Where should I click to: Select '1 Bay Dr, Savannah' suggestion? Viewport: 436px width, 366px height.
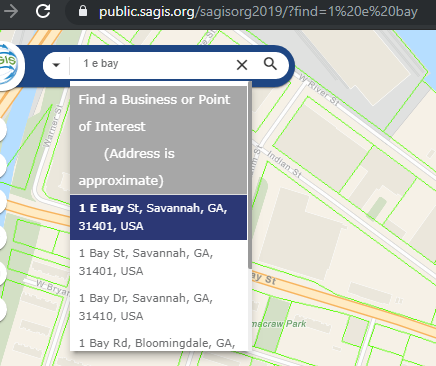click(x=158, y=307)
